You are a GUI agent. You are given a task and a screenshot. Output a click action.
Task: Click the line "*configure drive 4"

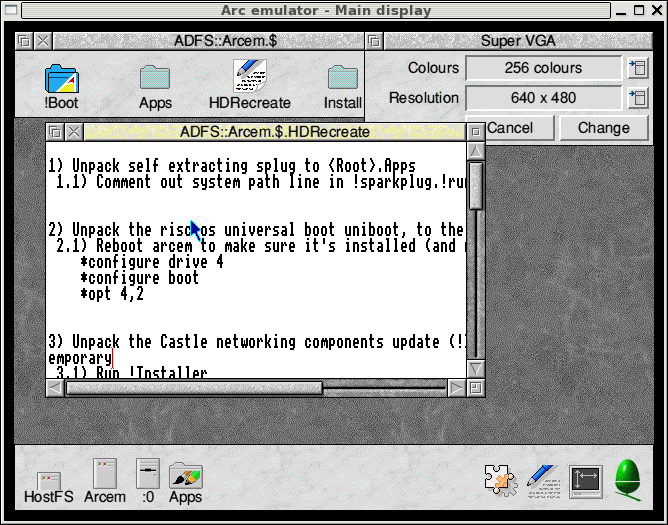click(152, 262)
